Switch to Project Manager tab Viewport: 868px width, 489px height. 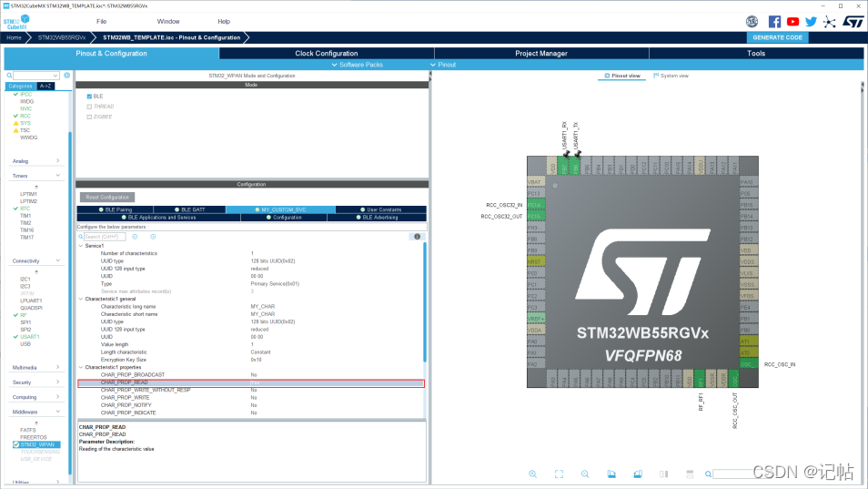pos(541,53)
